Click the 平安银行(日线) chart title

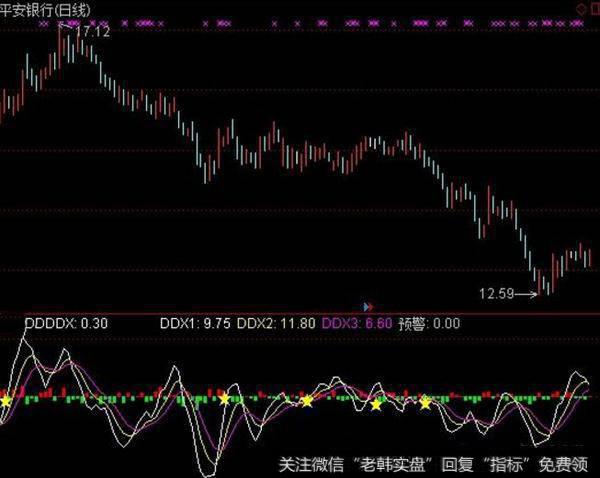click(45, 10)
